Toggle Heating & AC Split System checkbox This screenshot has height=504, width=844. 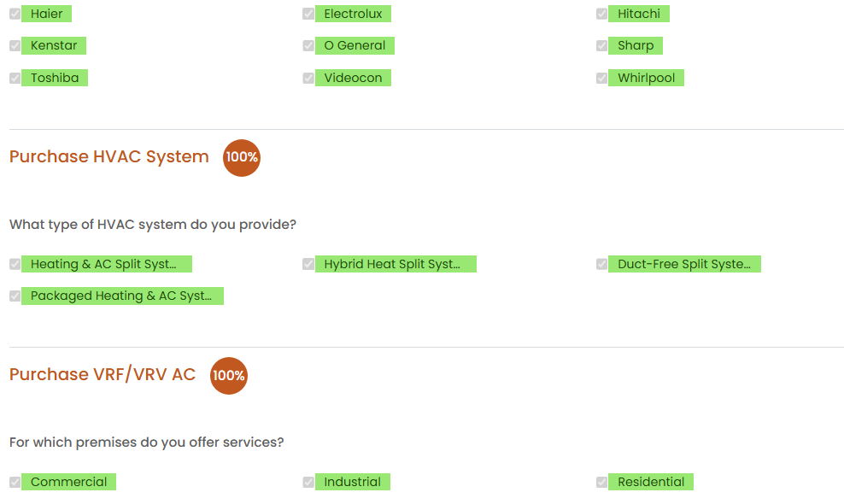pos(15,264)
